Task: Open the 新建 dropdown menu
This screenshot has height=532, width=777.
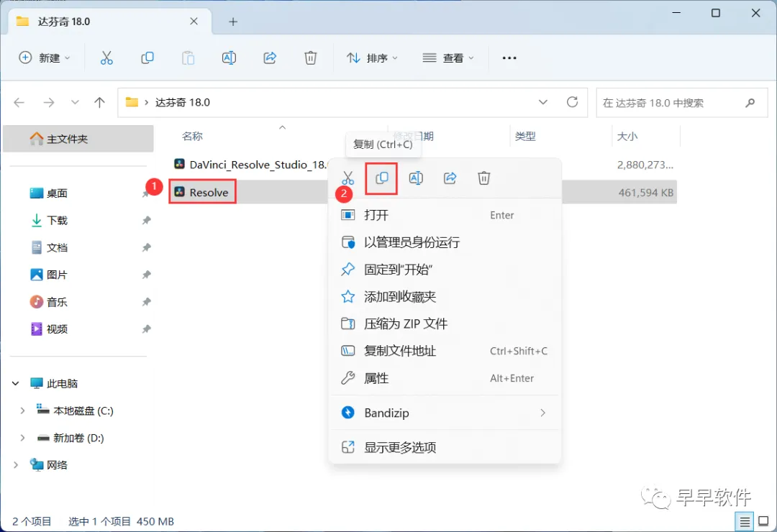Action: [x=45, y=58]
